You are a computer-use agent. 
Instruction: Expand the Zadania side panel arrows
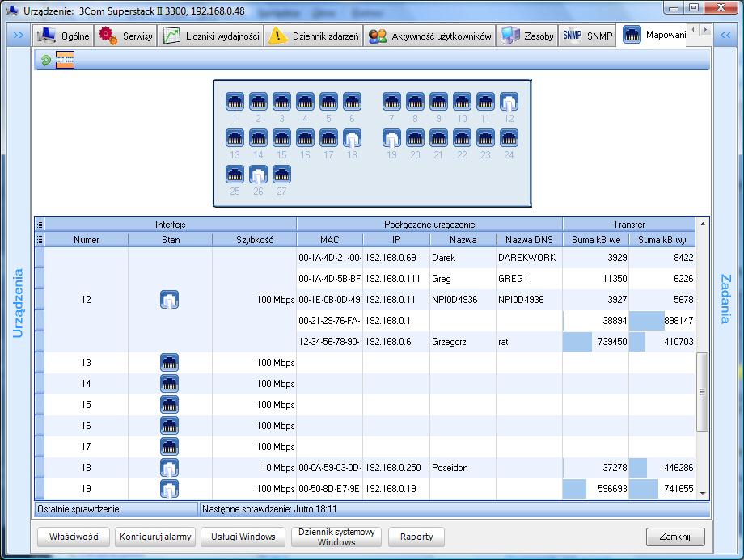725,35
